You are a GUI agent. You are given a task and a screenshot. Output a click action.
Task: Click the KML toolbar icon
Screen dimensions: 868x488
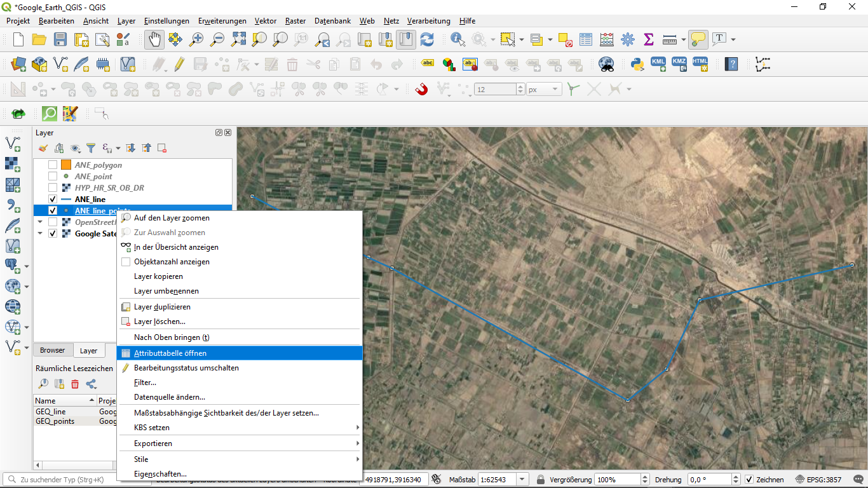point(658,64)
